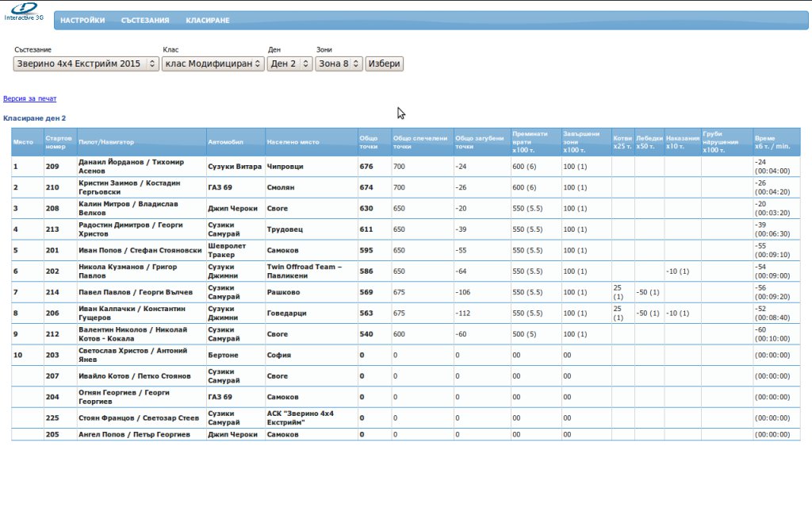Viewport: 812px width, 508px height.
Task: Click the Място column header
Action: click(x=23, y=142)
